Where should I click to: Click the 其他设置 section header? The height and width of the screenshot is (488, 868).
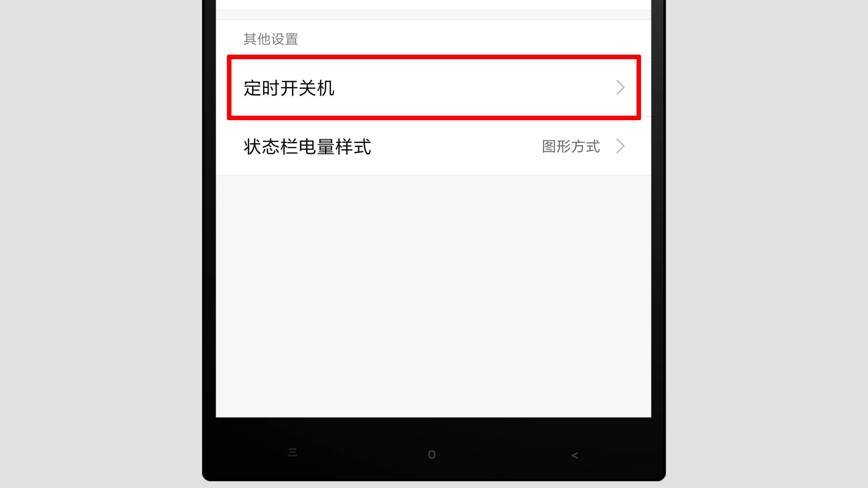point(271,39)
